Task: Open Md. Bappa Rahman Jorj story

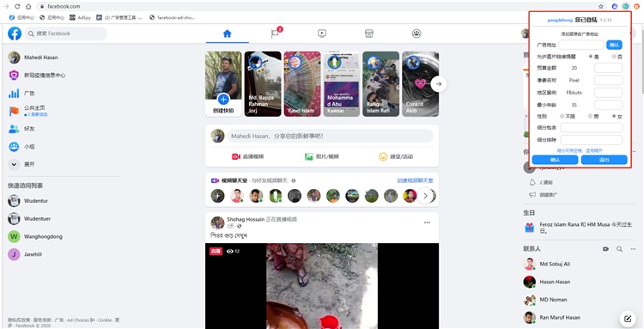Action: [x=263, y=84]
